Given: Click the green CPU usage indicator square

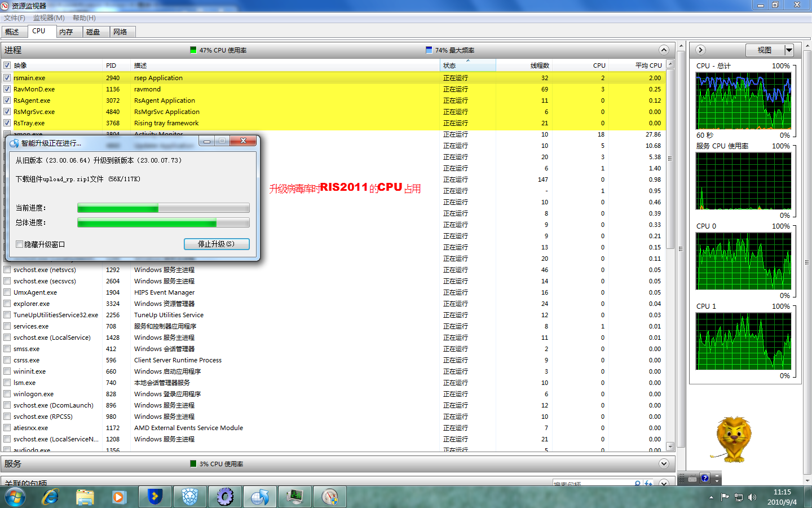Looking at the screenshot, I should (193, 50).
